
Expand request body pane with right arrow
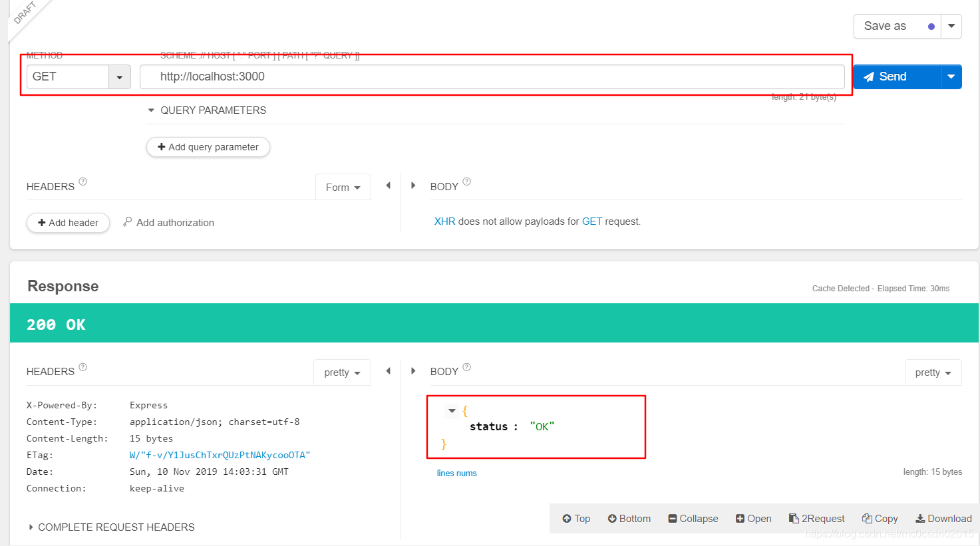[x=413, y=186]
